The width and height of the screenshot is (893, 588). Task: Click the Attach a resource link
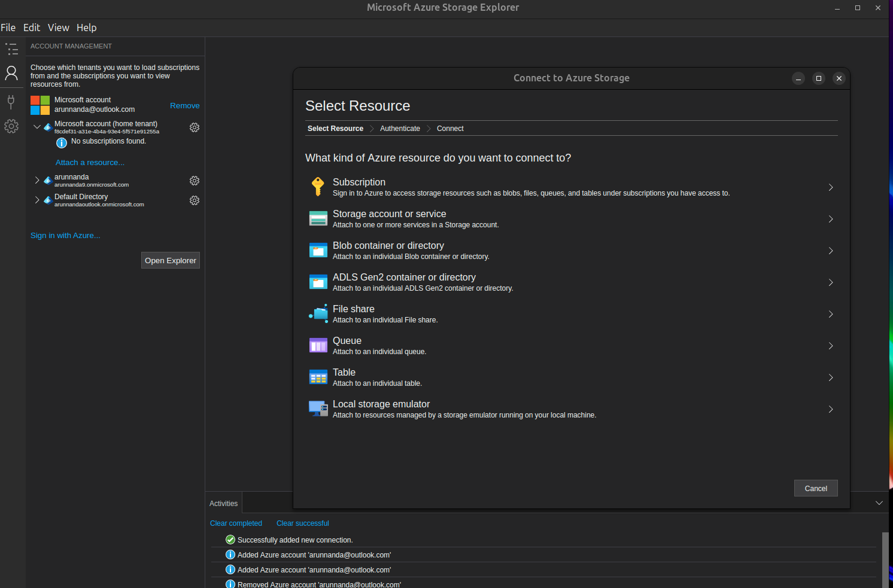coord(90,162)
